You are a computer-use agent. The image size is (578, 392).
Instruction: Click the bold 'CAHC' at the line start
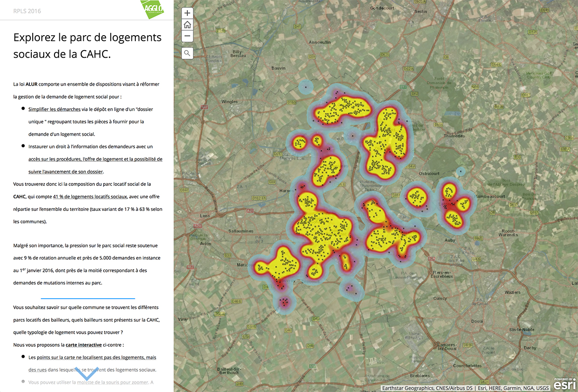(x=19, y=196)
